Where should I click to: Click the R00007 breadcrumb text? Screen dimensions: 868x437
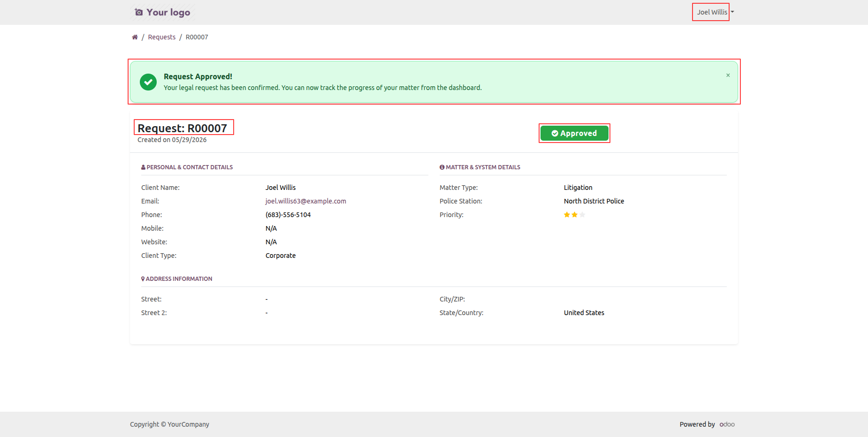click(197, 37)
